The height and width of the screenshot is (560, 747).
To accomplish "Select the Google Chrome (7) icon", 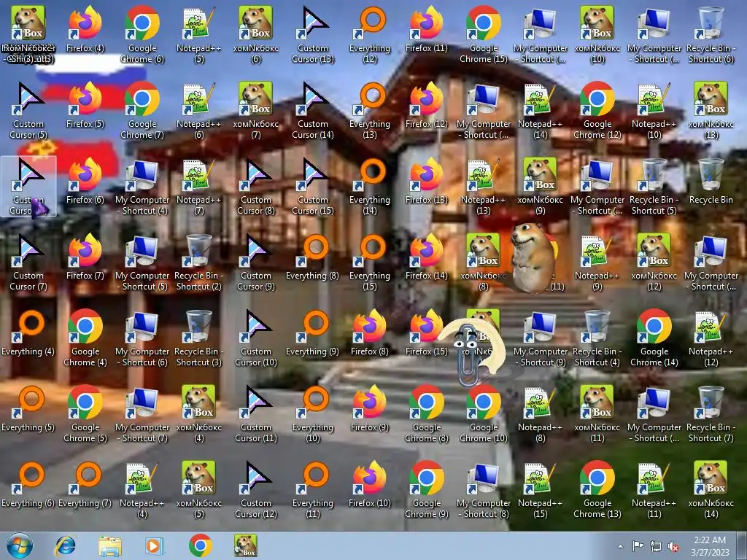I will (x=142, y=110).
